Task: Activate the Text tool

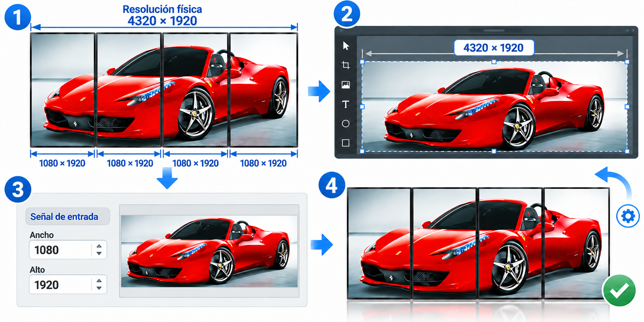Action: pos(346,105)
